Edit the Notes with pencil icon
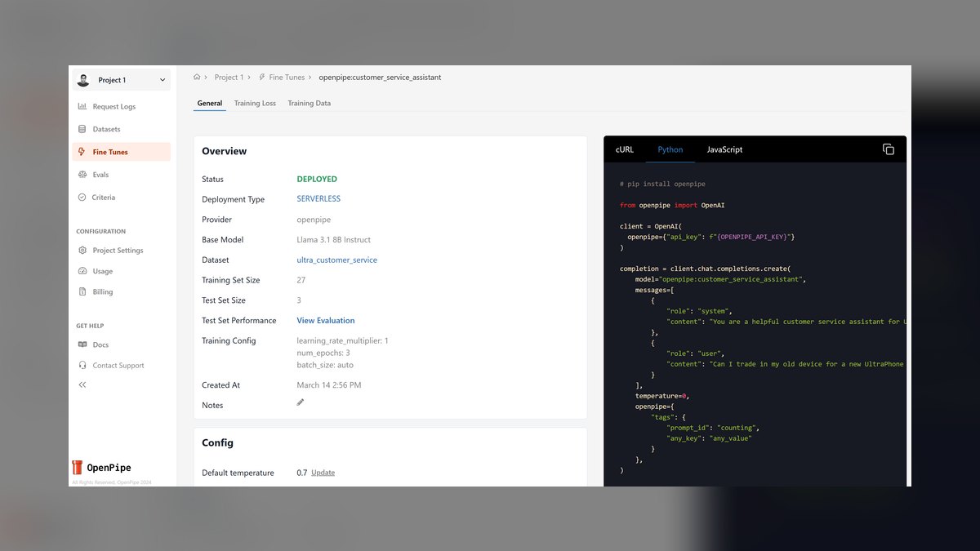The height and width of the screenshot is (551, 980). (301, 402)
